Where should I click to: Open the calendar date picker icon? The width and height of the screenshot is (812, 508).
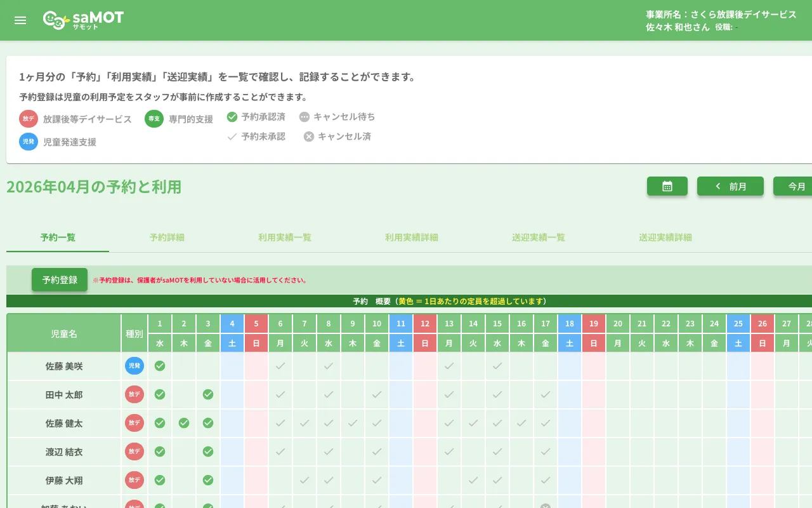[667, 186]
